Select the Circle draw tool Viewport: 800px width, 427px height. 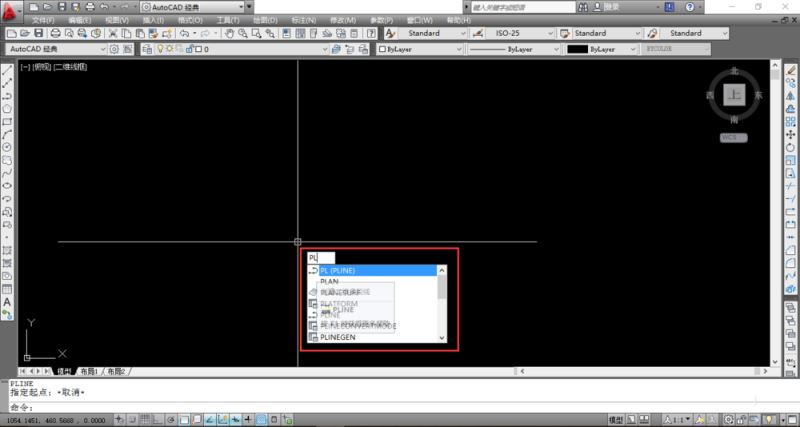pos(7,147)
